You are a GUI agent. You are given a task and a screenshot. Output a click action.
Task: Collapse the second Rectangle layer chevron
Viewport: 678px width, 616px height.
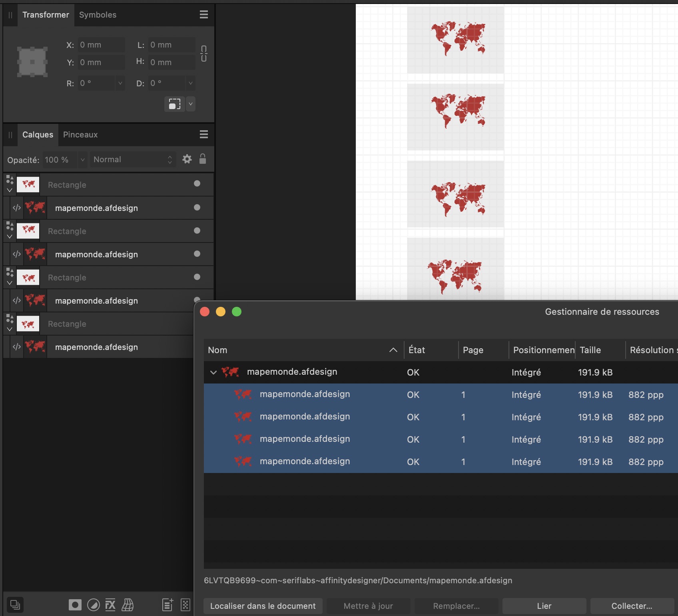pyautogui.click(x=10, y=236)
